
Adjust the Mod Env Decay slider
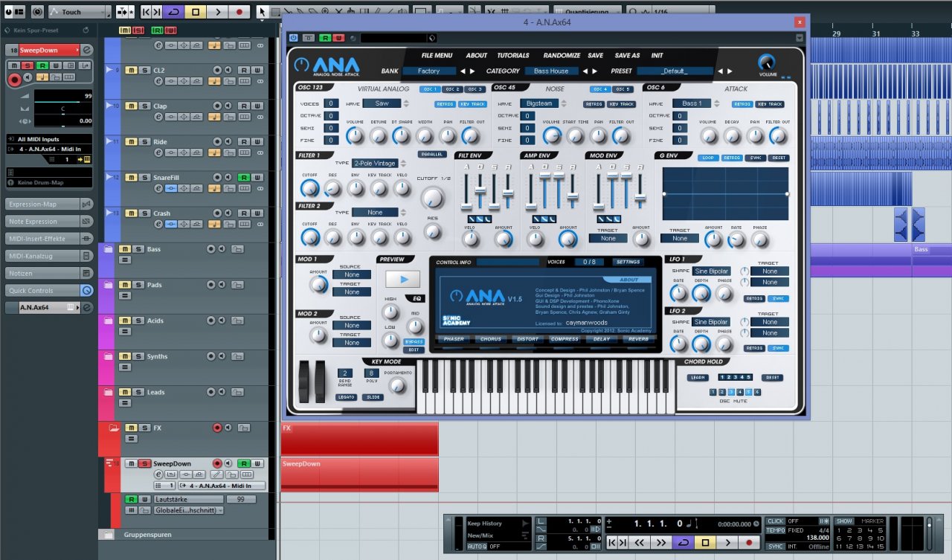click(612, 176)
